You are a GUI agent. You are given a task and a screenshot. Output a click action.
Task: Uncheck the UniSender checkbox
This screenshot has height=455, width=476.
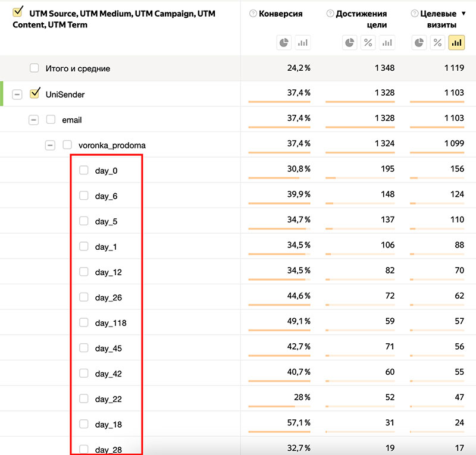(35, 93)
